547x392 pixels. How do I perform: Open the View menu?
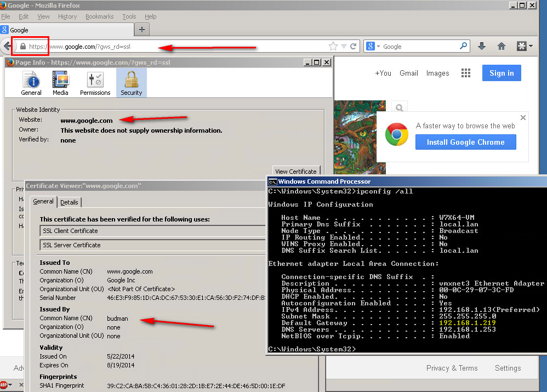pos(43,16)
